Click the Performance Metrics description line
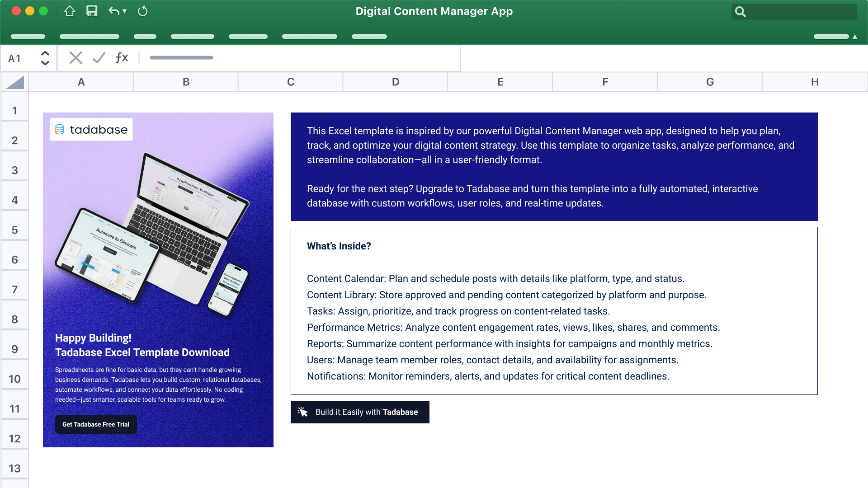This screenshot has width=868, height=488. (x=513, y=328)
